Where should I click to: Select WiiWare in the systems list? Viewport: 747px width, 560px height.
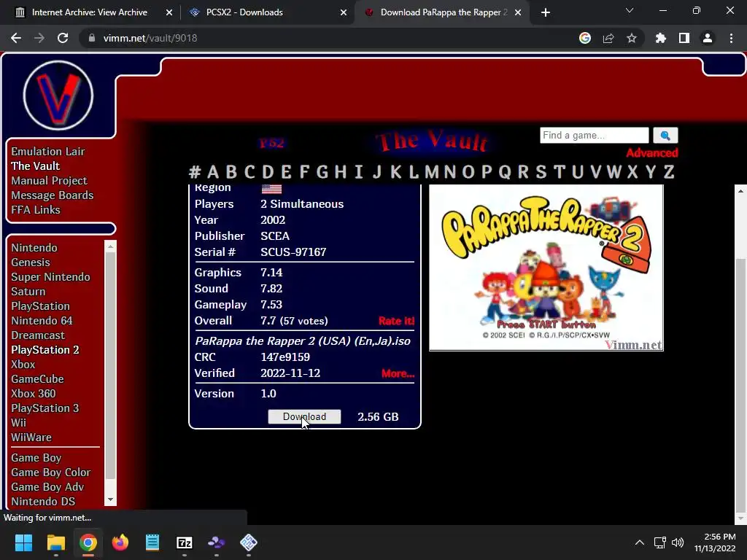pos(31,437)
